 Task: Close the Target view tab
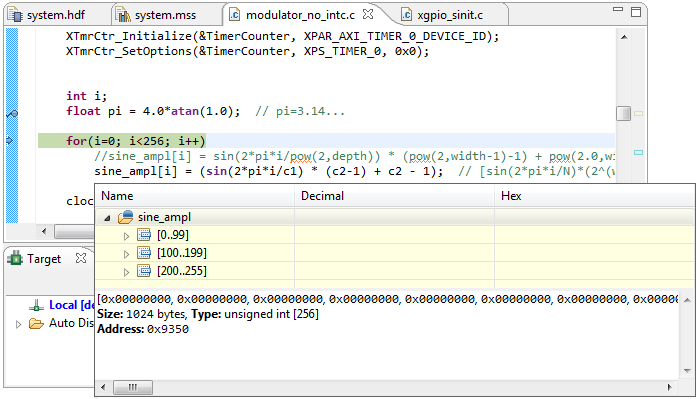(x=81, y=258)
